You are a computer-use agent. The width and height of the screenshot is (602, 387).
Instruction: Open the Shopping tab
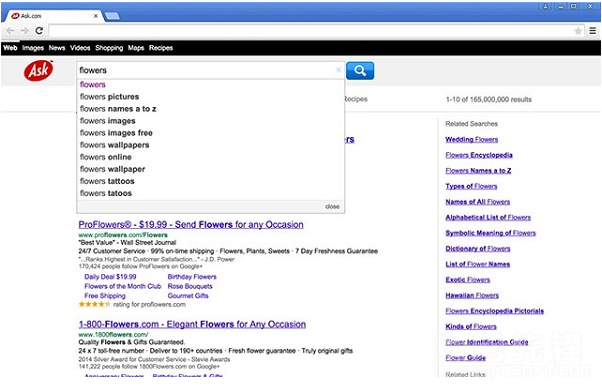109,48
